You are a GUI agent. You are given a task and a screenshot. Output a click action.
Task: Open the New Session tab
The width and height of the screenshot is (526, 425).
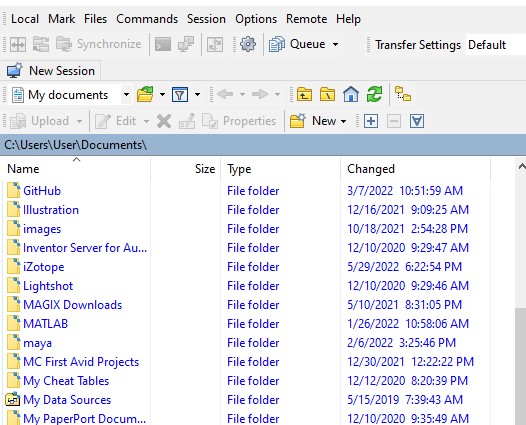(x=50, y=71)
